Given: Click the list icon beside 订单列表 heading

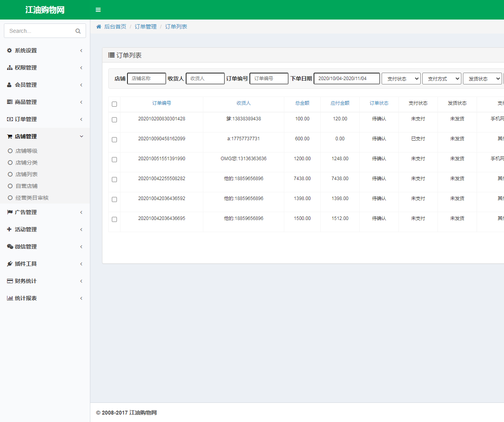Looking at the screenshot, I should tap(111, 55).
